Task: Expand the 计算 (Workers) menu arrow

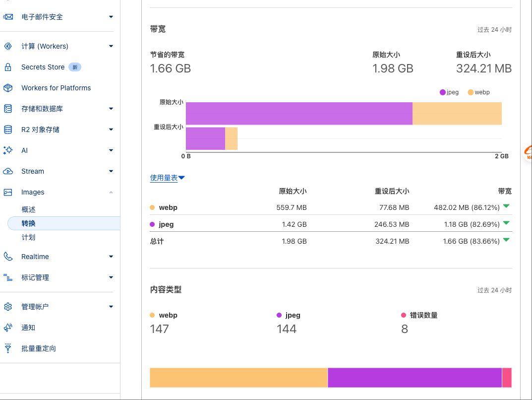Action: 111,46
